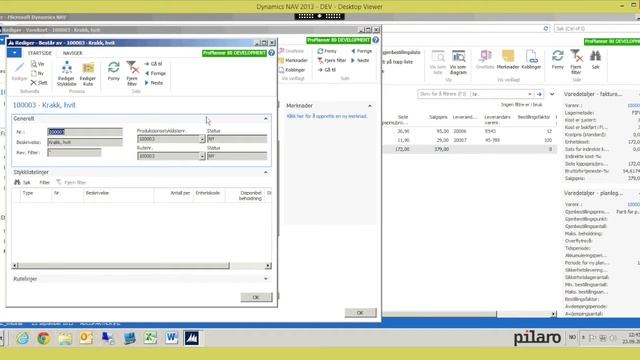640x360 pixels.
Task: Click Gå til in Varekort ribbon
Action: [327, 70]
